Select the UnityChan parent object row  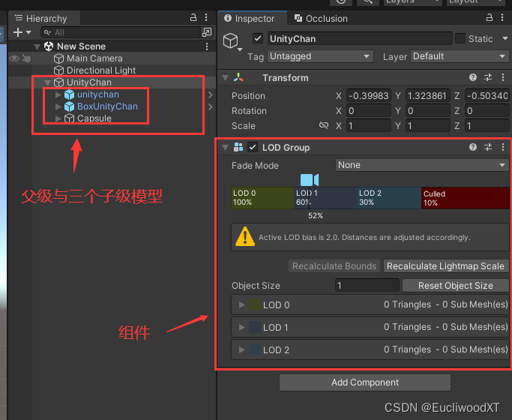(112, 82)
